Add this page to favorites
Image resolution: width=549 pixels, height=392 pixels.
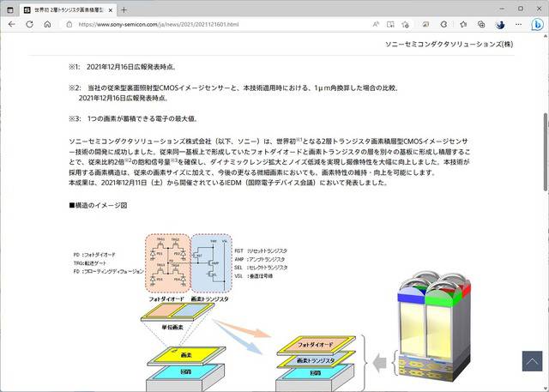pyautogui.click(x=405, y=24)
